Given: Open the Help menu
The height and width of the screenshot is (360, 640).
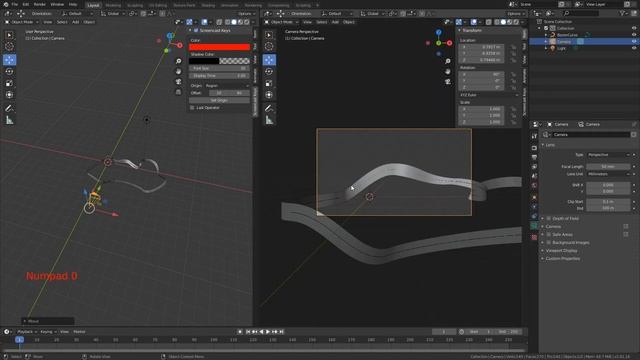Looking at the screenshot, I should (x=73, y=4).
